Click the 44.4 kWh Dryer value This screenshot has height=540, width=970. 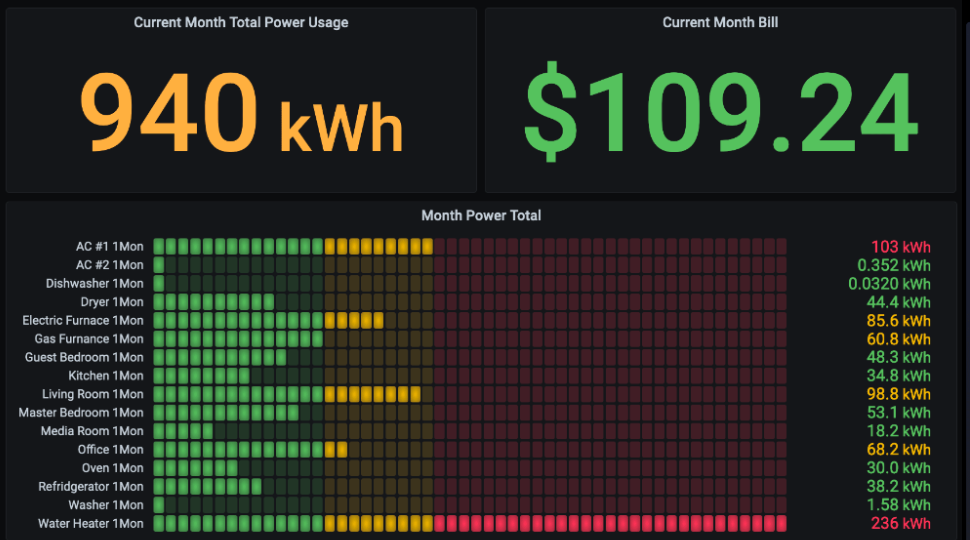coord(898,302)
